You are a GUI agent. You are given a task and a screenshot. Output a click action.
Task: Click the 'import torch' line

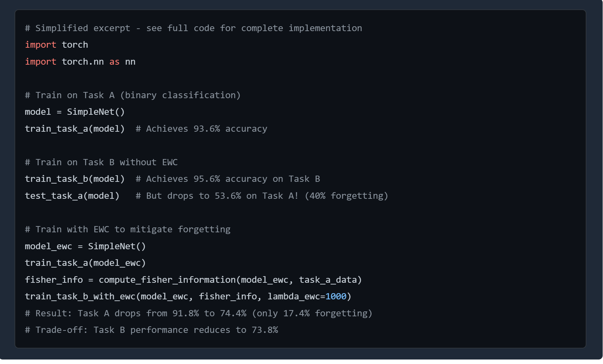56,45
